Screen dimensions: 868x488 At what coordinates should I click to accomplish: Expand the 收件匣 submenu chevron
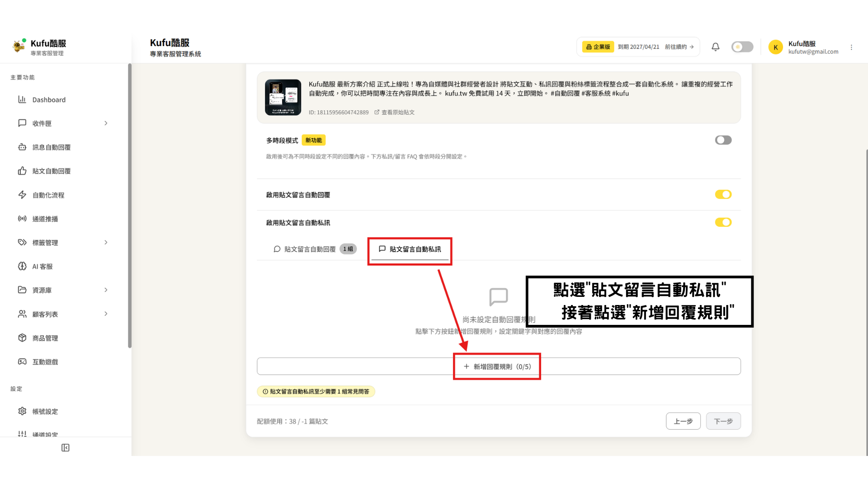tap(106, 123)
